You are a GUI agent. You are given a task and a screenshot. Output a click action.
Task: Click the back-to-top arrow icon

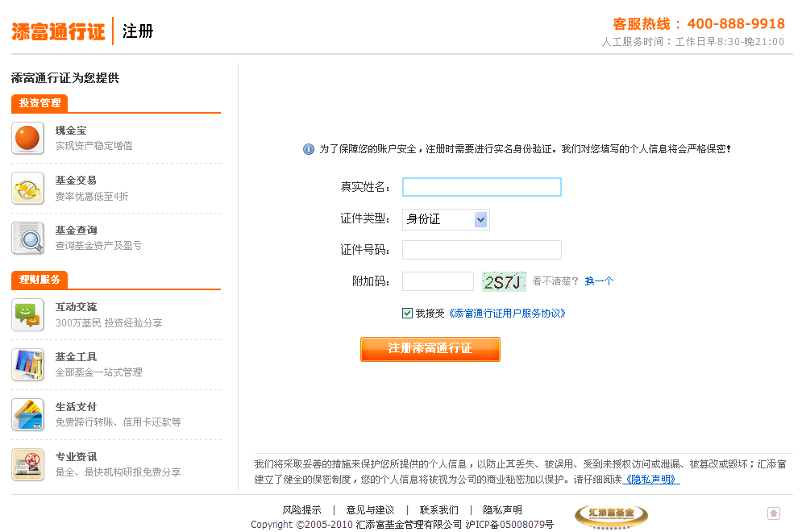[x=773, y=513]
